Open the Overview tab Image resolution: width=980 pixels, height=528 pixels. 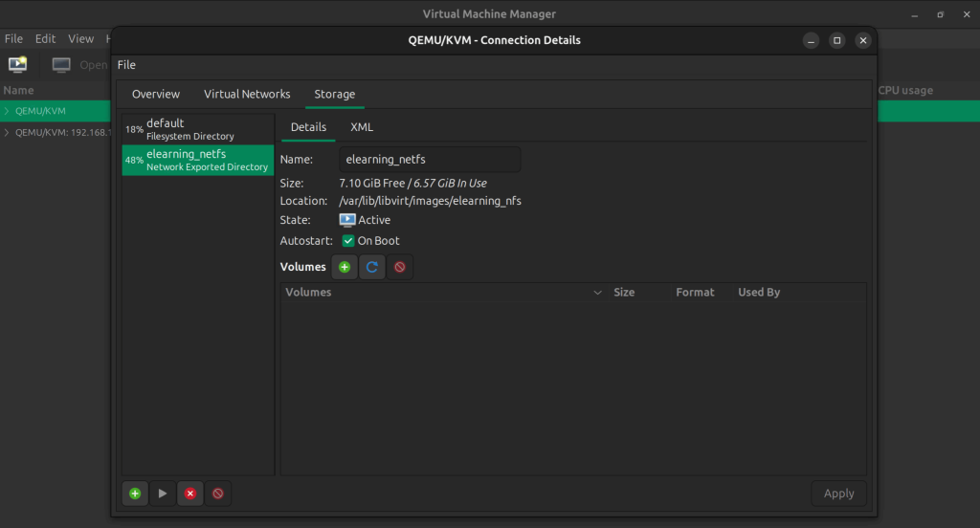click(x=156, y=95)
